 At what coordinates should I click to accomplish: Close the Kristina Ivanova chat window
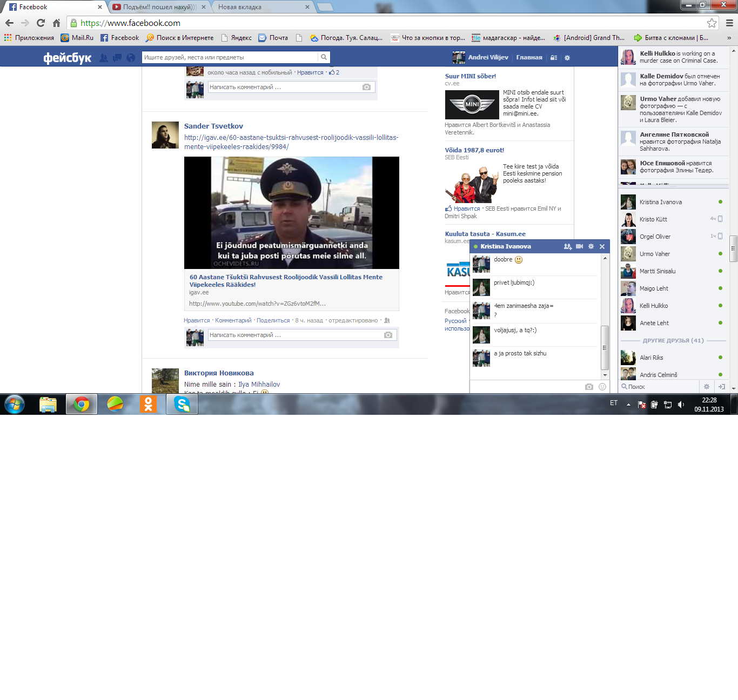[x=602, y=246]
